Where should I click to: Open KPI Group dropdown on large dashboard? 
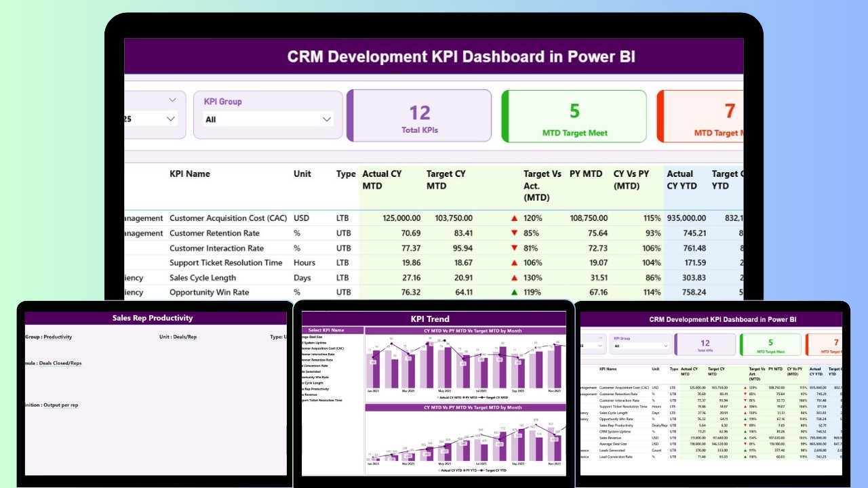pyautogui.click(x=269, y=119)
